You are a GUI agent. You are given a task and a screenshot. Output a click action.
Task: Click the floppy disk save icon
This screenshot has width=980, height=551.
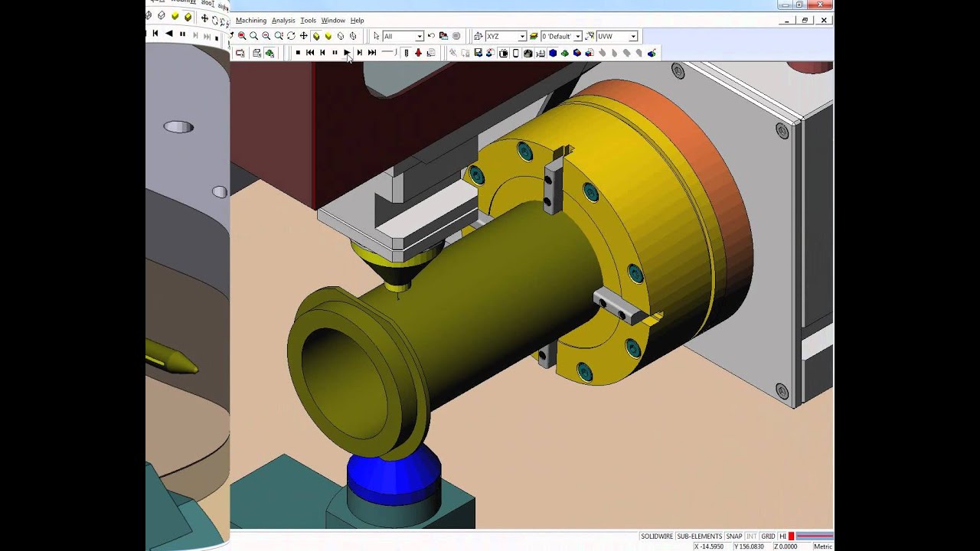(x=478, y=53)
